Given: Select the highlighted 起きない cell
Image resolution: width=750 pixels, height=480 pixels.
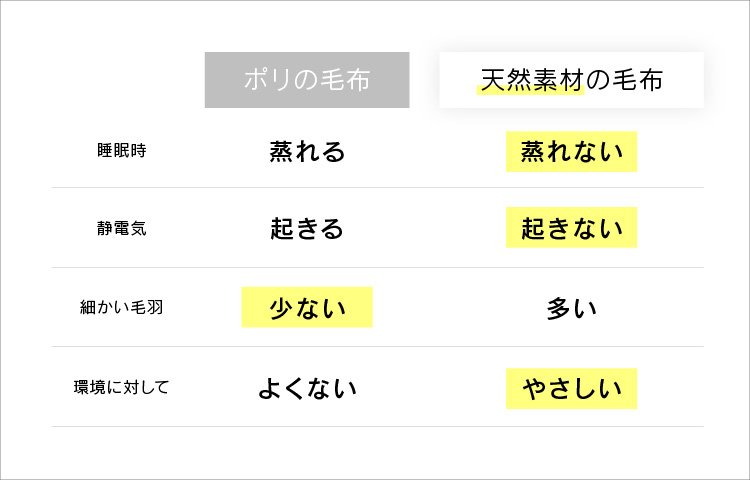Looking at the screenshot, I should [x=571, y=229].
